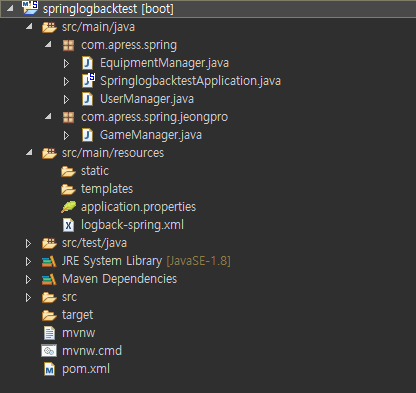Screen dimensions: 416x393
Task: Click the src/main/java source folder icon
Action: click(49, 27)
